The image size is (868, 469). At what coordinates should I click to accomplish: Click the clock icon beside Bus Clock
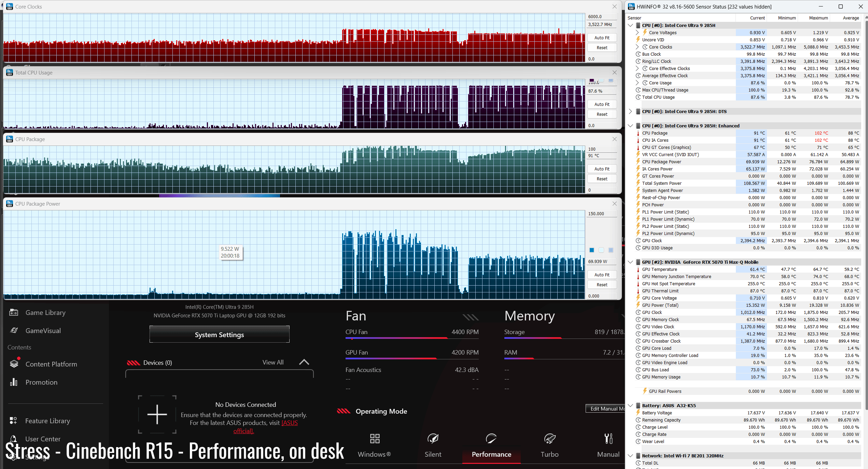(x=638, y=54)
